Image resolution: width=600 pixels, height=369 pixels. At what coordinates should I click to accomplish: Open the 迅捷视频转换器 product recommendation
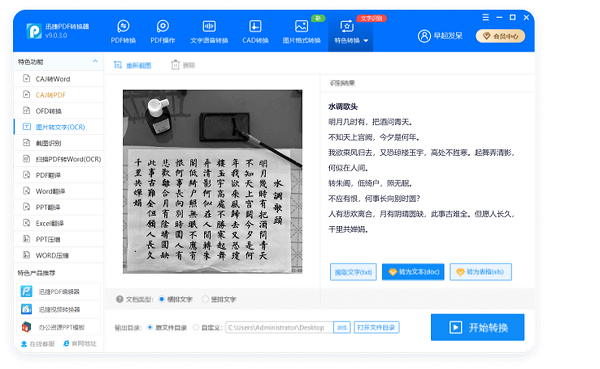pos(59,309)
